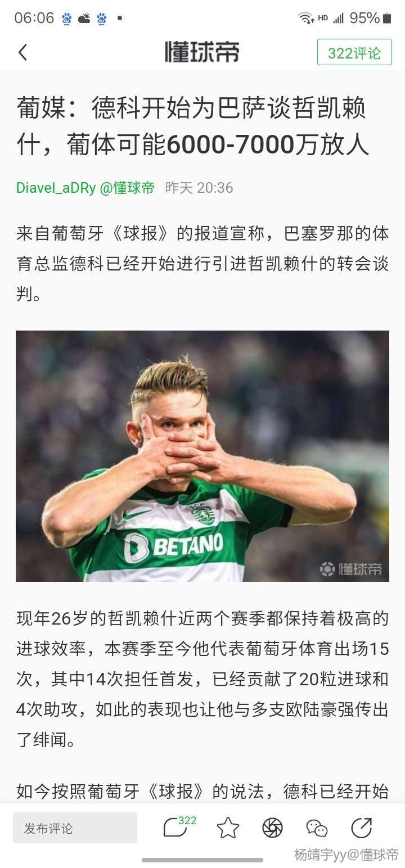The image size is (405, 868).
Task: Tap the publish time 昨天 20:36
Action: click(199, 187)
